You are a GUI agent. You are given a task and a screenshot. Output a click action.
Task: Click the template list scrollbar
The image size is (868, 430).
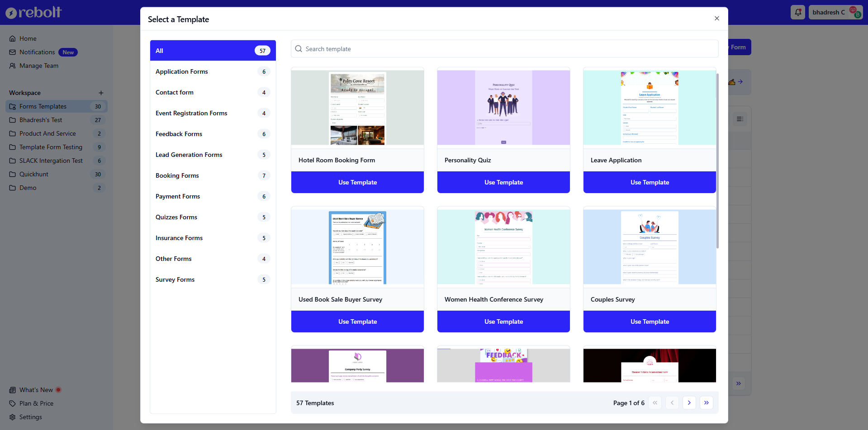[717, 161]
